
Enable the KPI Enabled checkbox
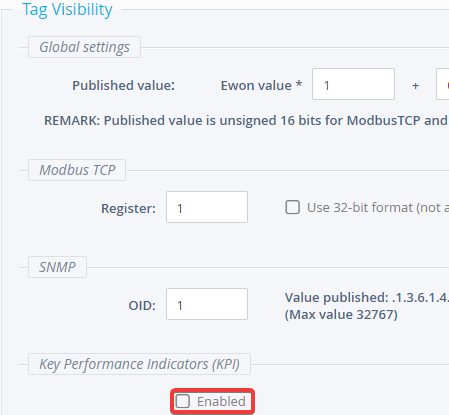coord(183,401)
